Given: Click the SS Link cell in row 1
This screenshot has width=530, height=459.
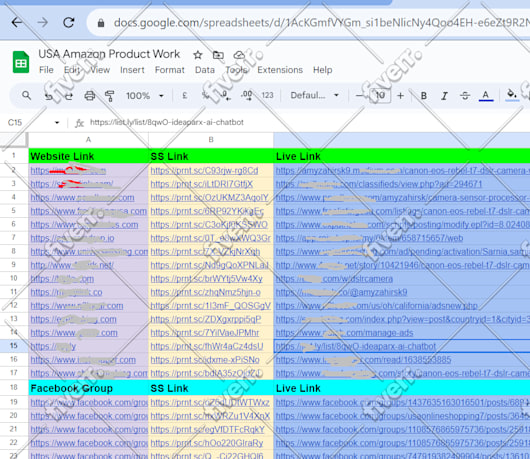Looking at the screenshot, I should 211,156.
